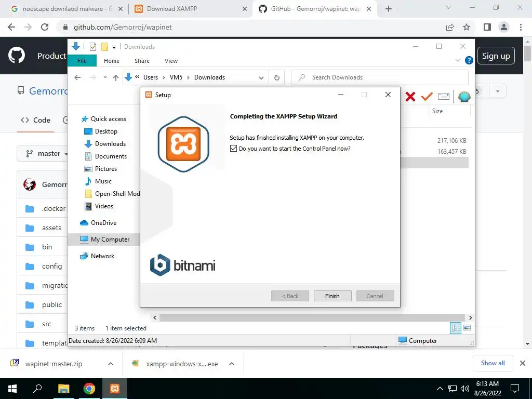The width and height of the screenshot is (532, 399).
Task: Click the red X delete toolbar icon
Action: [410, 97]
